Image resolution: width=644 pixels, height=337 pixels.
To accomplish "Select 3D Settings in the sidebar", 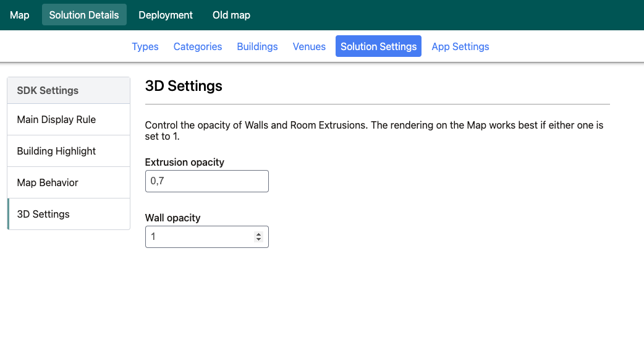I will coord(43,214).
